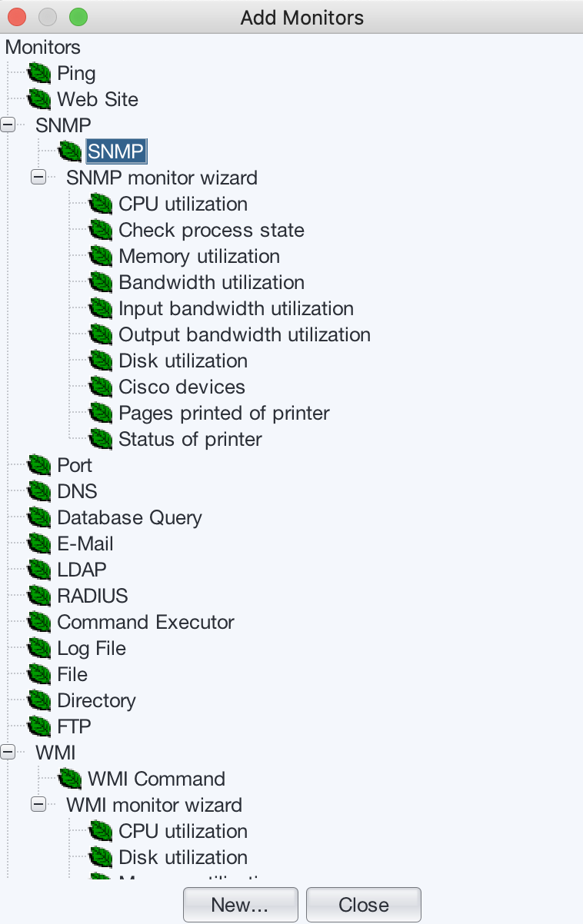Select the Bandwidth utilization entry
This screenshot has height=924, width=583.
(211, 282)
